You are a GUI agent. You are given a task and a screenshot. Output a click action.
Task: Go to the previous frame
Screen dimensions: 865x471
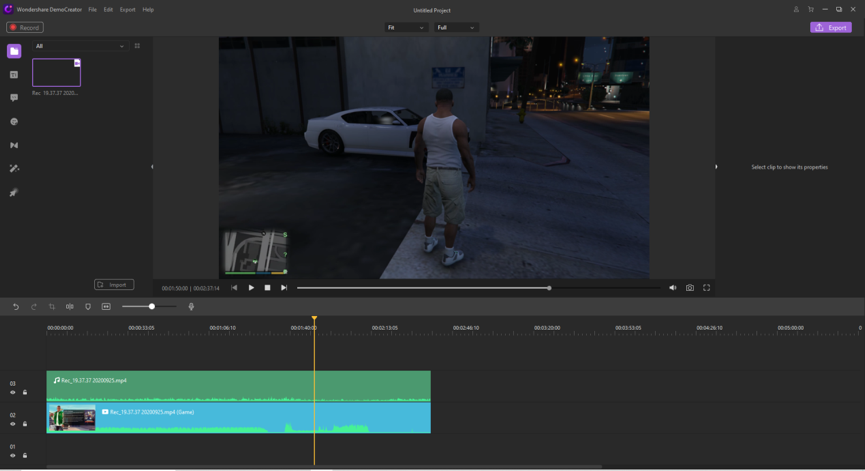click(x=234, y=288)
